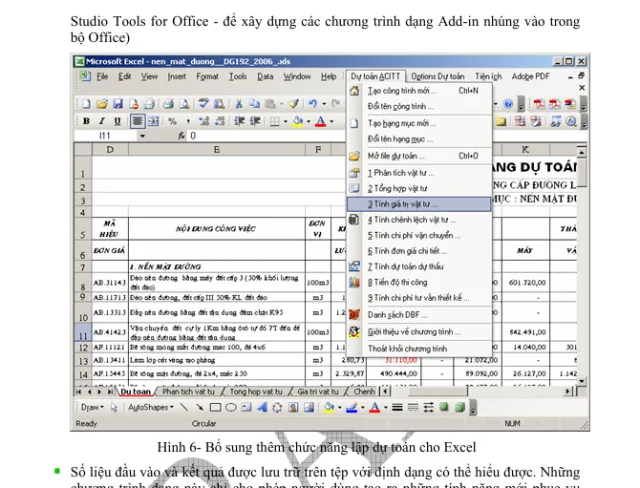This screenshot has height=488, width=640.
Task: Click the vertical scrollbar down arrow
Action: click(582, 381)
